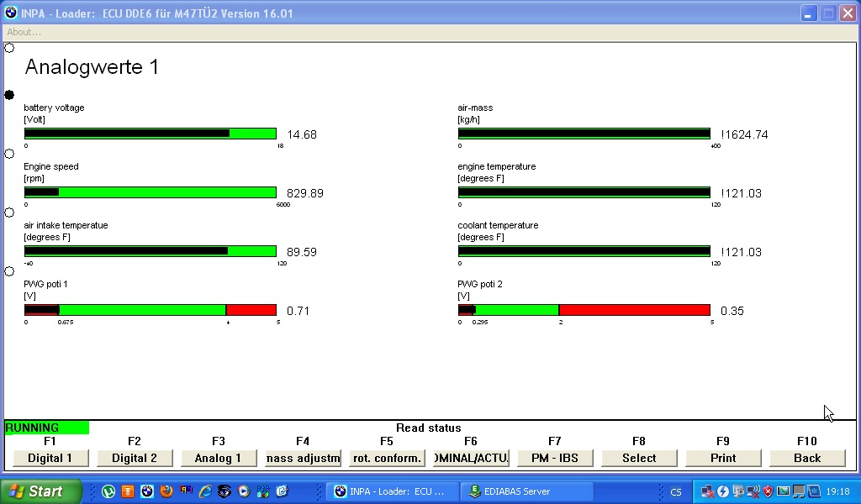Click the red security shield tray icon
This screenshot has width=861, height=504.
click(x=768, y=491)
